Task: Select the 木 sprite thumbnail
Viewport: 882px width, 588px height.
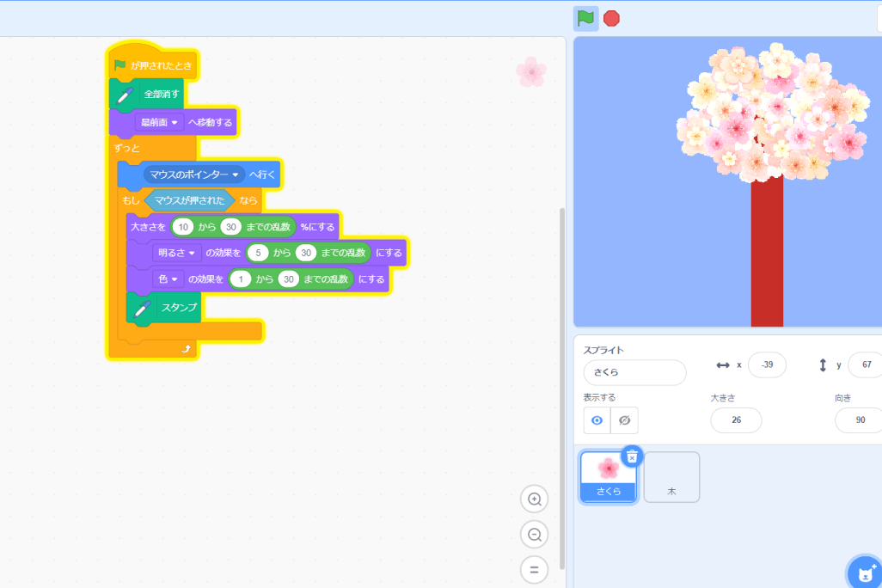Action: (671, 476)
